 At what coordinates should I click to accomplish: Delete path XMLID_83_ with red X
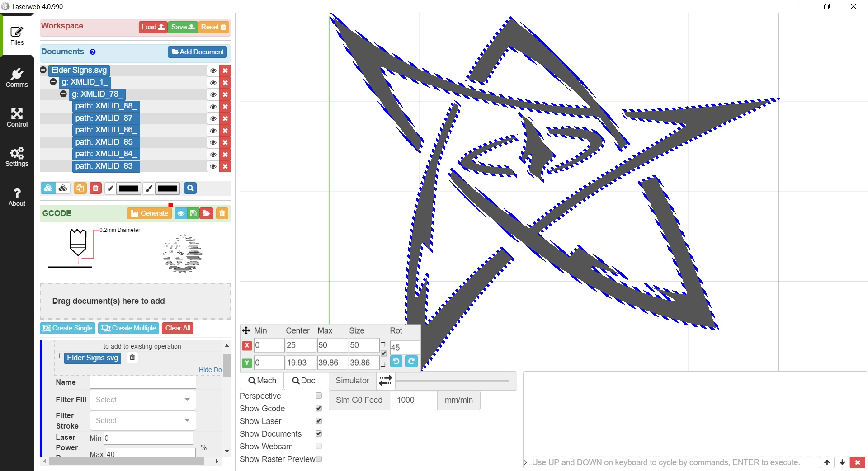coord(225,166)
